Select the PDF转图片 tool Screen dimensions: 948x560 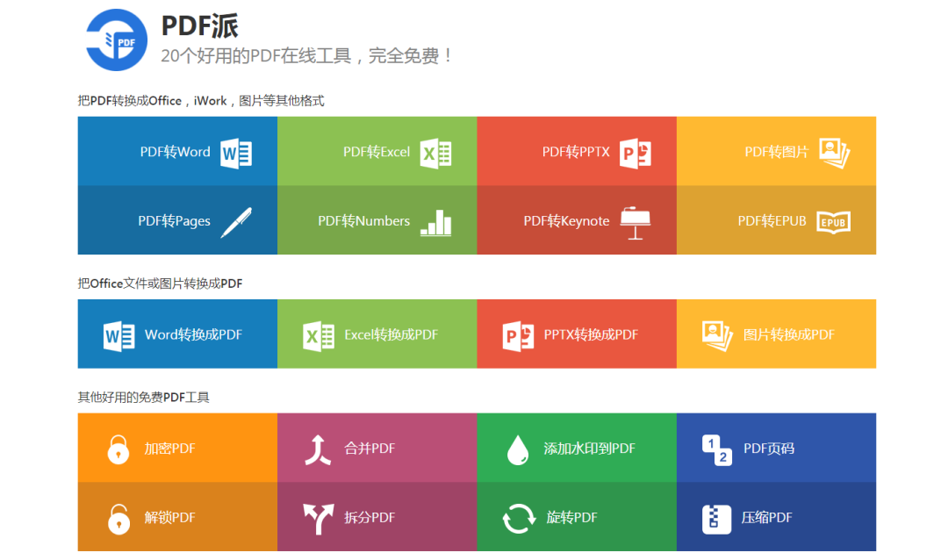(x=776, y=151)
